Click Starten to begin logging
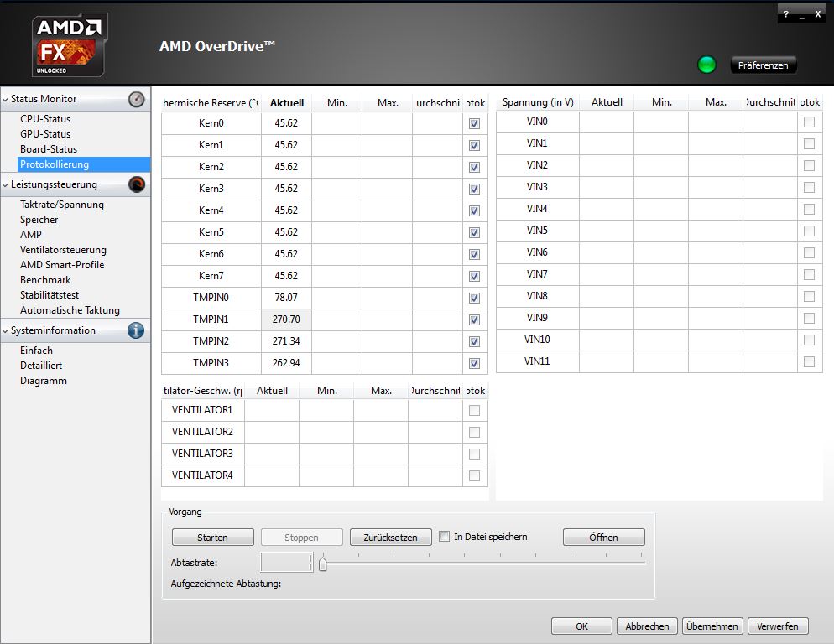 (x=213, y=538)
